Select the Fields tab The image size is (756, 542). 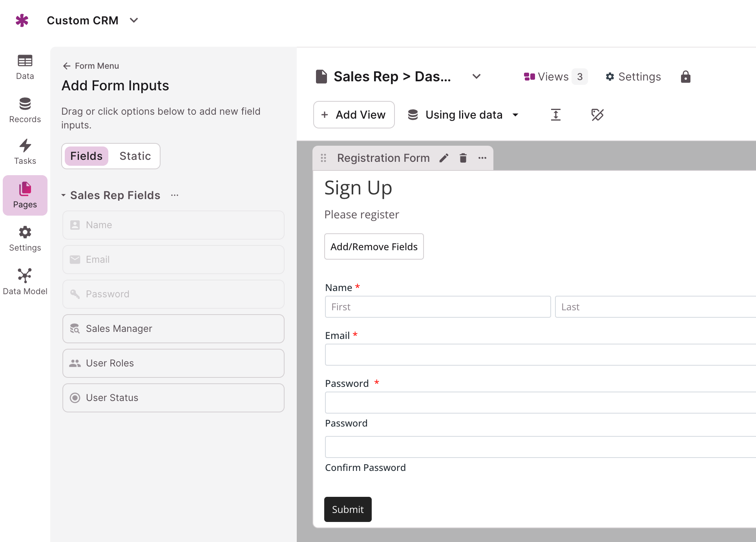click(86, 156)
